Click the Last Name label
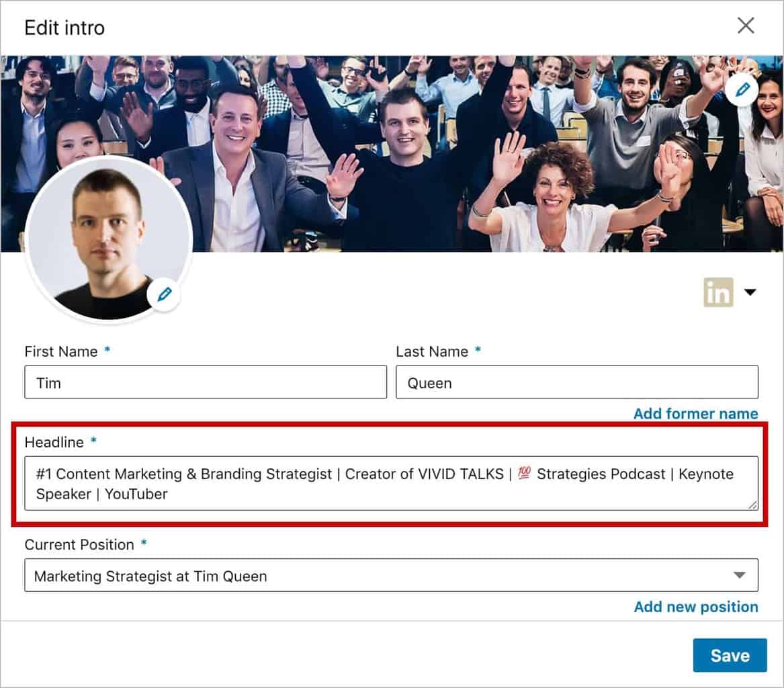784x688 pixels. [x=432, y=351]
